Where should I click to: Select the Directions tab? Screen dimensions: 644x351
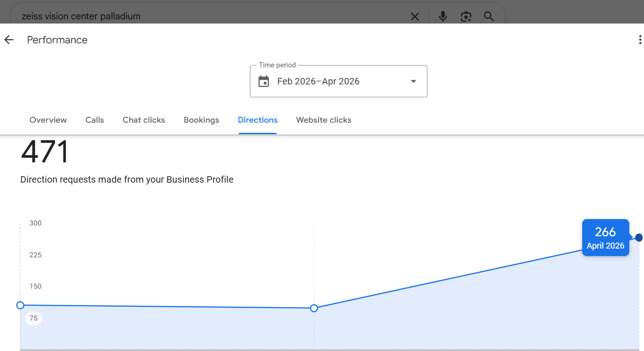click(x=258, y=120)
